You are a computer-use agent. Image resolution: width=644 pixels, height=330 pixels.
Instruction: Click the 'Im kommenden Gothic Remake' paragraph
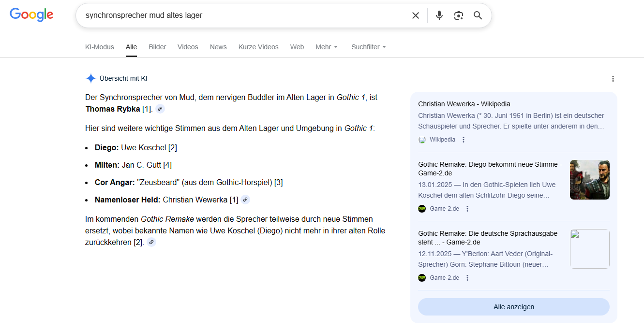coord(235,230)
